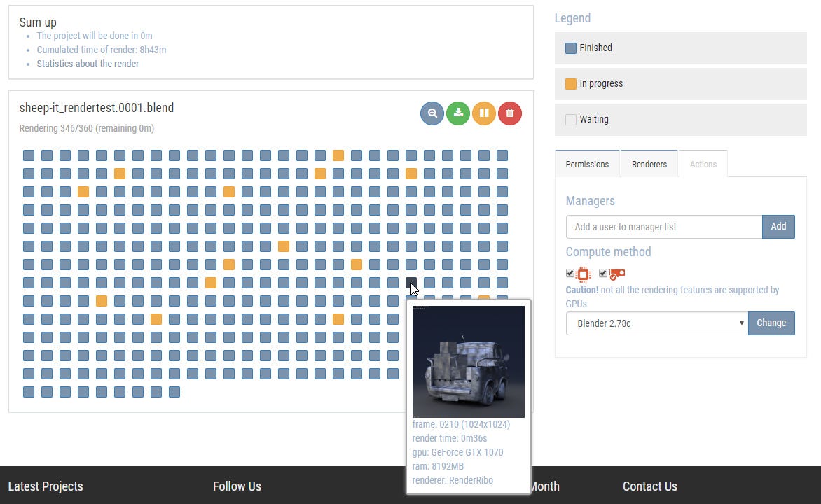
Task: Click the CPU chip compute method icon
Action: click(x=584, y=274)
